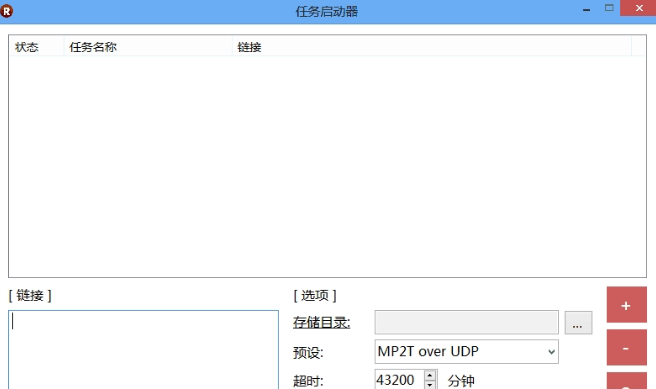Click the 存储目录 label
This screenshot has width=656, height=389.
tap(321, 322)
